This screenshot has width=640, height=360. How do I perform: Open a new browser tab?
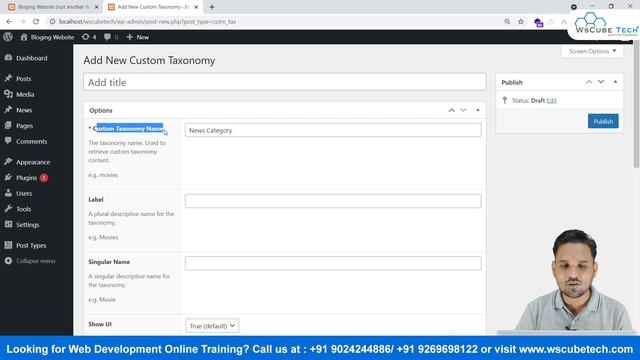[x=212, y=7]
